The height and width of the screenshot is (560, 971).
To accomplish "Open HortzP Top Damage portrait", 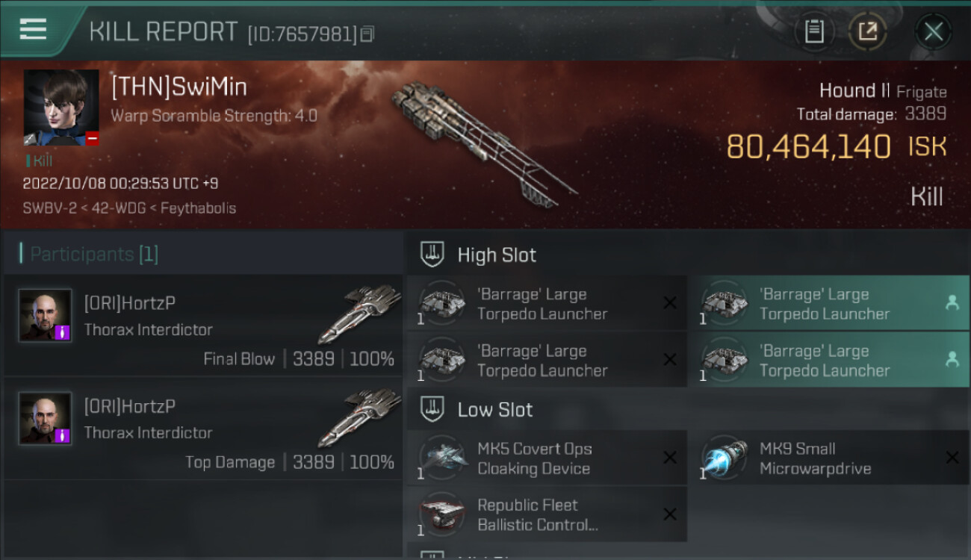I will click(x=46, y=418).
